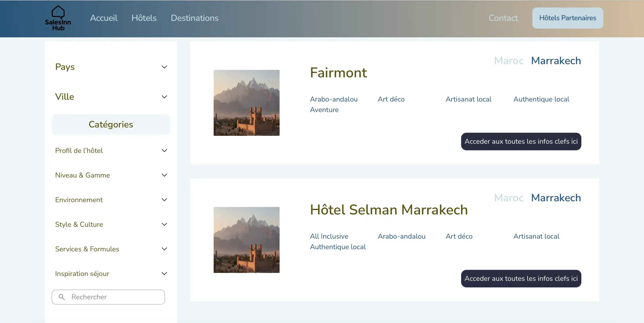Open the Accueil menu item
This screenshot has width=644, height=323.
point(104,18)
